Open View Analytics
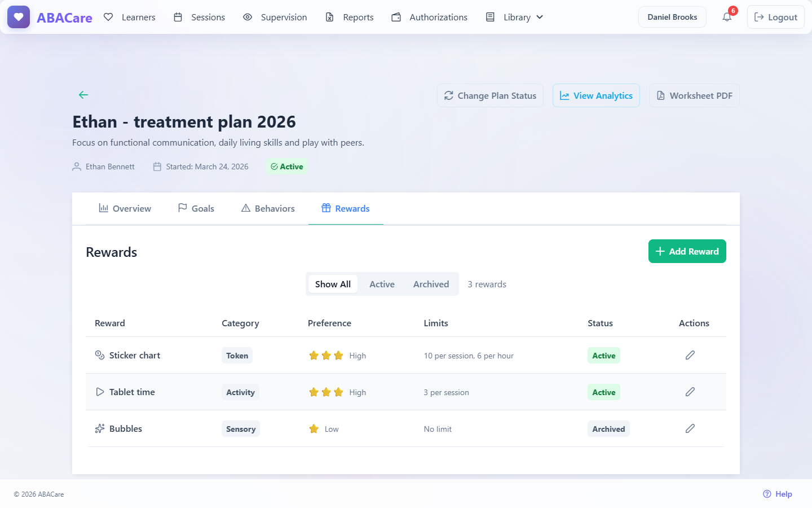 pos(596,95)
